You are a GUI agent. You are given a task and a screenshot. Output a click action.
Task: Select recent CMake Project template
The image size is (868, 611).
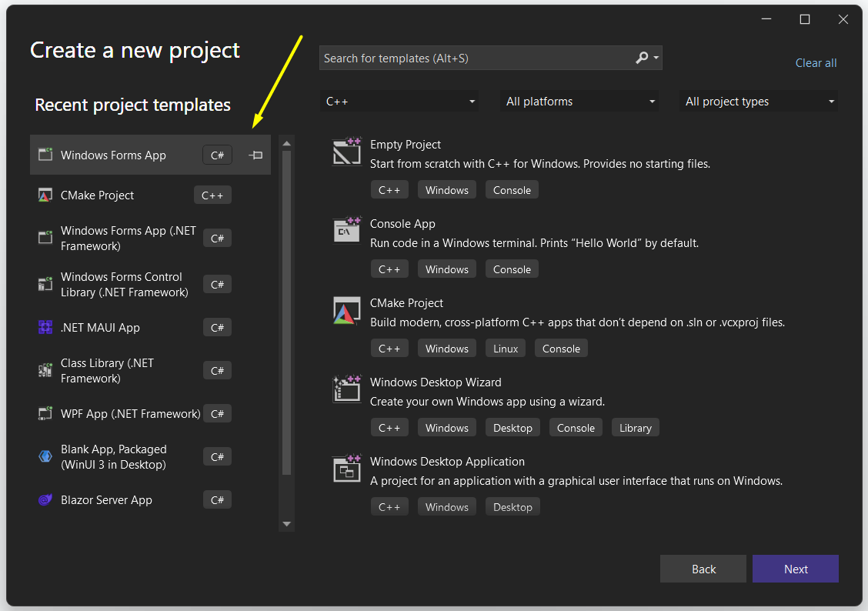[150, 195]
